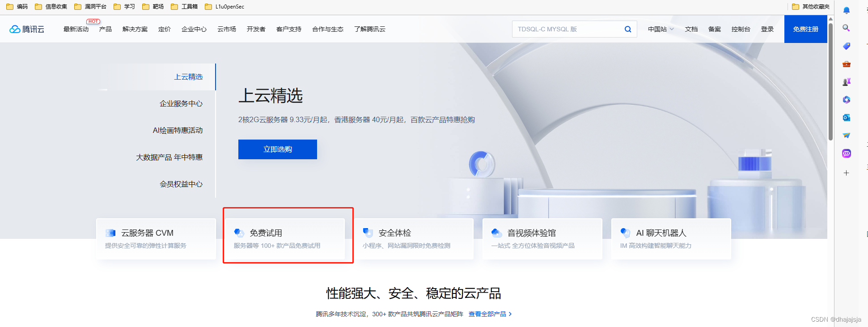
Task: Open the notifications bell in browser sidebar
Action: point(846,10)
